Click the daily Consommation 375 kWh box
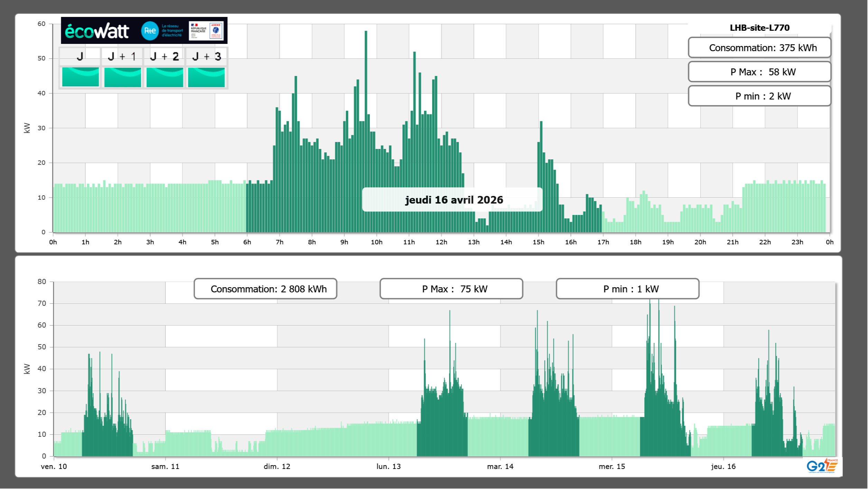The height and width of the screenshot is (489, 868). point(759,48)
